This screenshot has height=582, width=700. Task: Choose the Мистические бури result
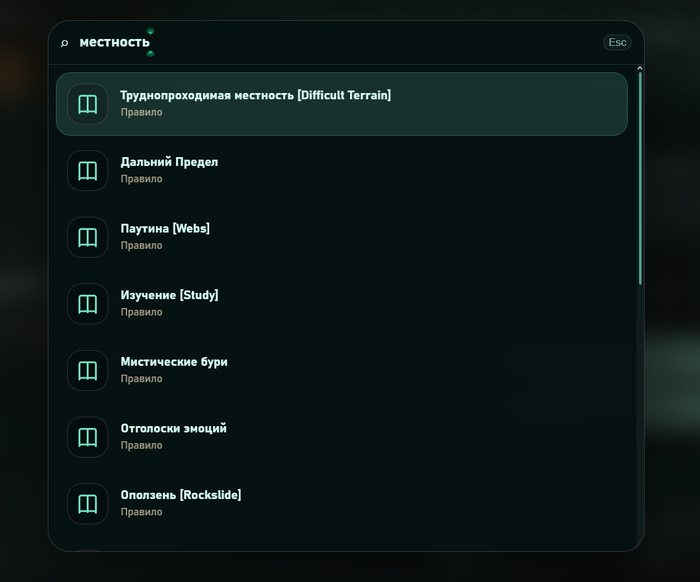tap(342, 370)
